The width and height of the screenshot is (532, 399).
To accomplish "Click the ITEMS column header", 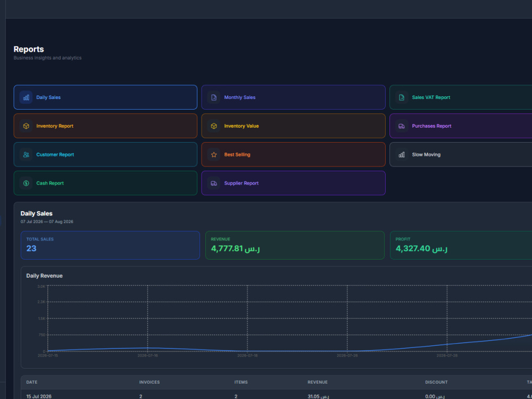I will pyautogui.click(x=241, y=382).
